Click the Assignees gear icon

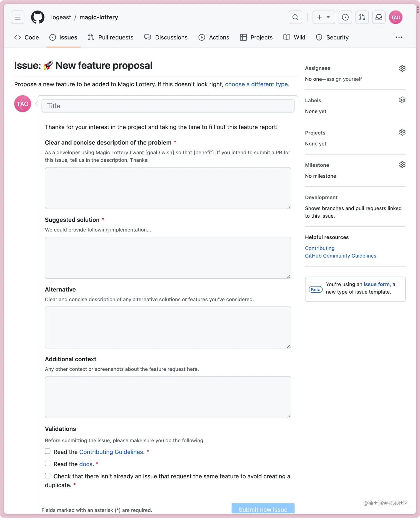[402, 68]
